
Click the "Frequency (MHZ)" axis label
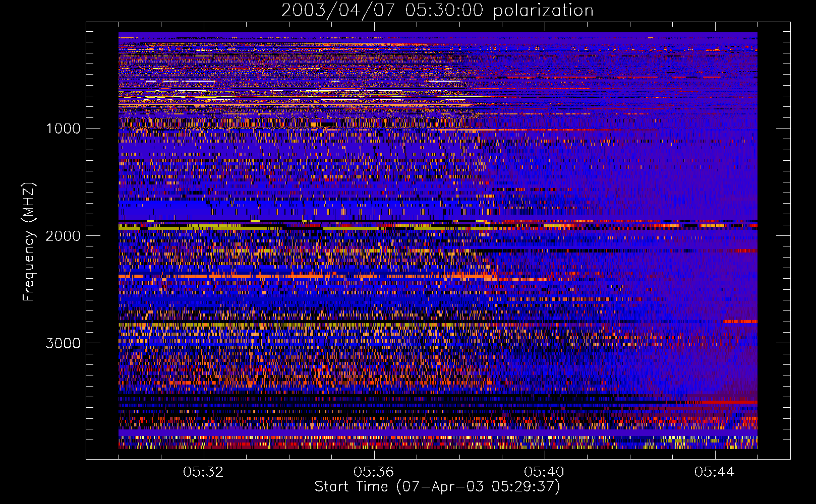coord(29,242)
